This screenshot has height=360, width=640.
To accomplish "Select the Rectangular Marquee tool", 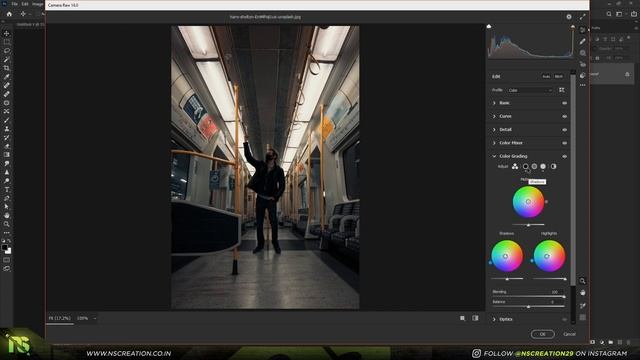I will (x=7, y=42).
